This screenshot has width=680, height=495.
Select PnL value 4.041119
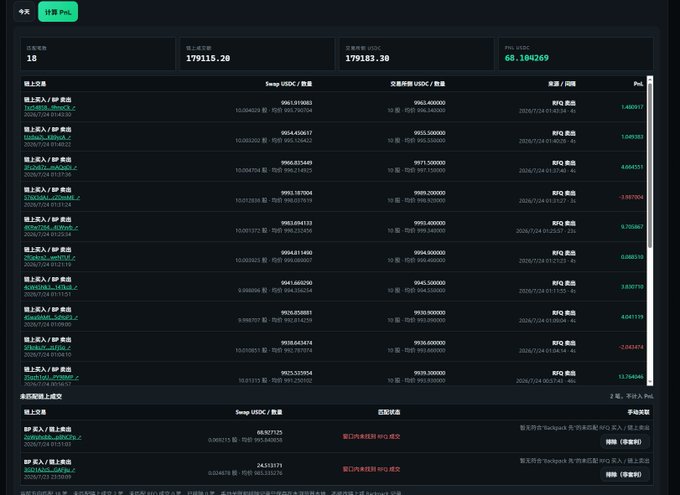coord(632,317)
